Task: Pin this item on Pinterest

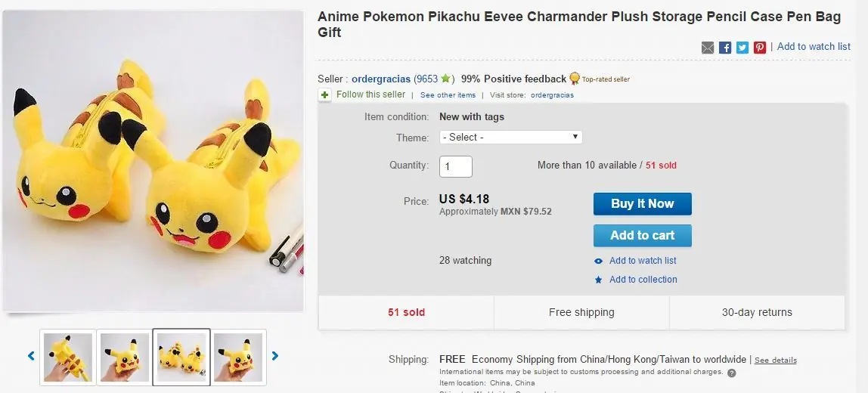Action: click(x=760, y=48)
